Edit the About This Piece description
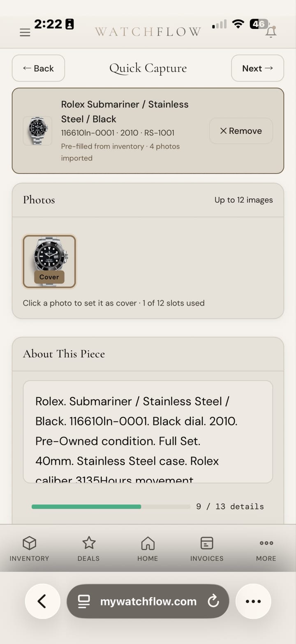The image size is (296, 644). (x=148, y=431)
